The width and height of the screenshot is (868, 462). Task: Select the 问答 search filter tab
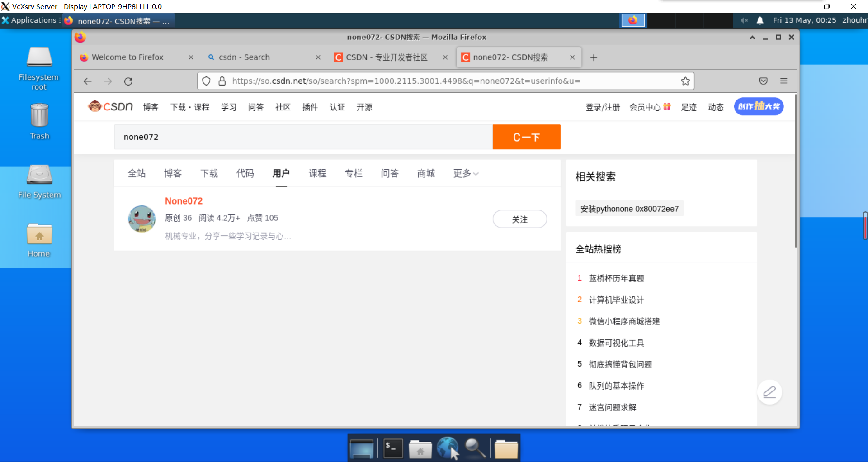(x=390, y=173)
